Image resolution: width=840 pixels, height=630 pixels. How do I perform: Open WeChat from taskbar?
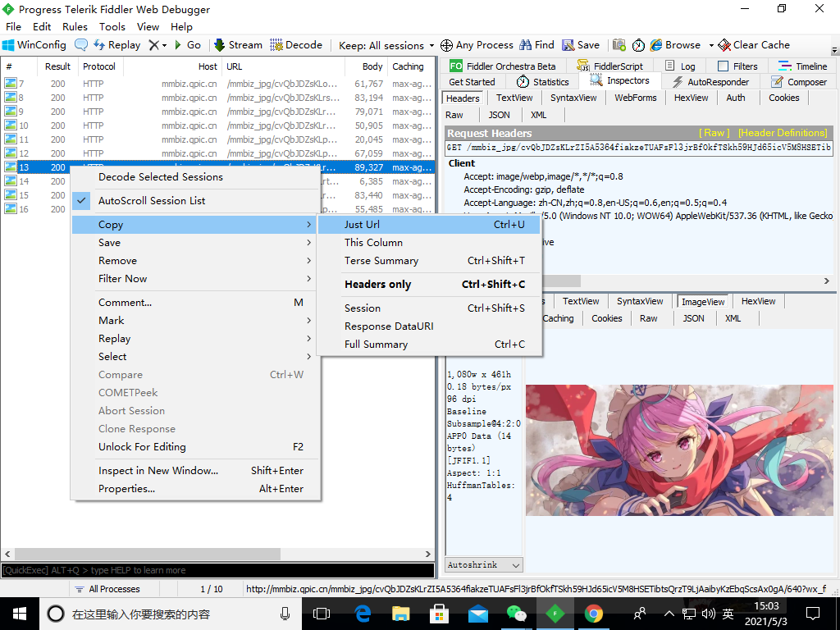[x=517, y=614]
